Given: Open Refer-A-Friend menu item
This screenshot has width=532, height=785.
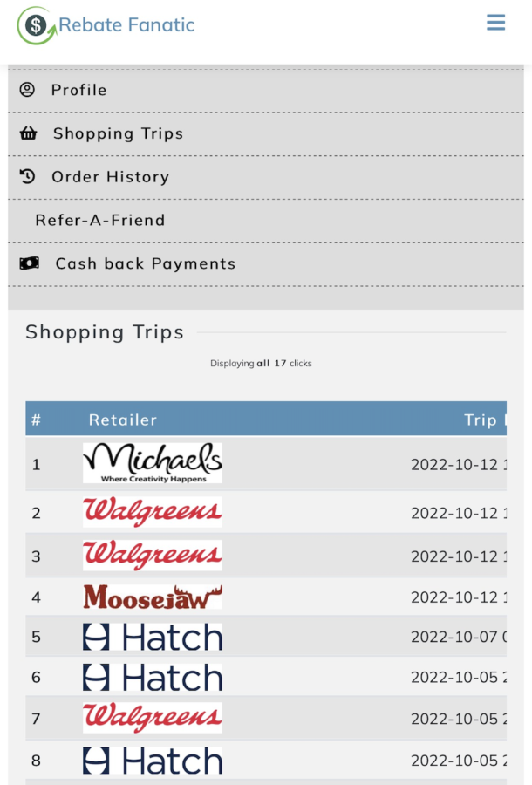Looking at the screenshot, I should click(x=266, y=221).
